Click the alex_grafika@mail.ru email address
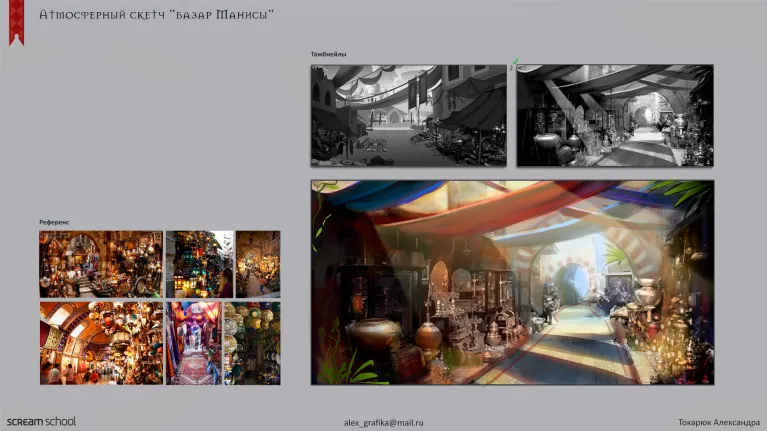Viewport: 767px width, 431px height. click(x=384, y=423)
